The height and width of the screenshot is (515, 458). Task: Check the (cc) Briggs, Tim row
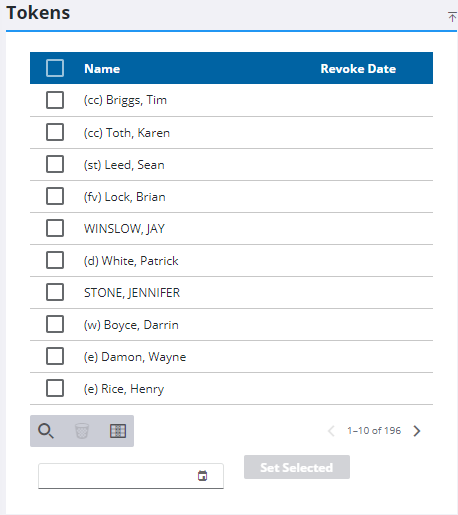click(x=55, y=100)
